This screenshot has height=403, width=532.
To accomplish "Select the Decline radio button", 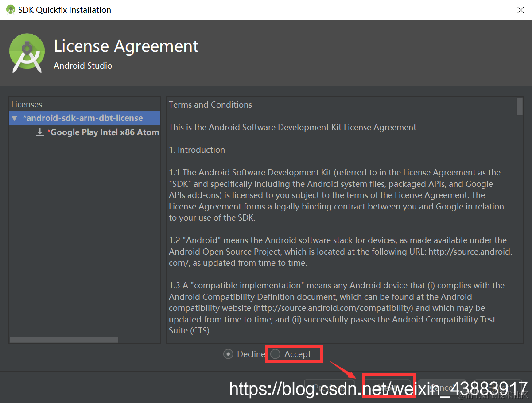I will [x=228, y=354].
